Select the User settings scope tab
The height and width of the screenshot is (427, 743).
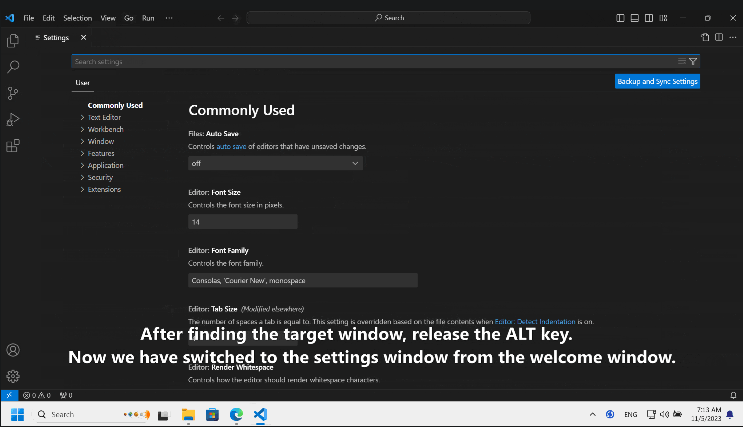(82, 82)
